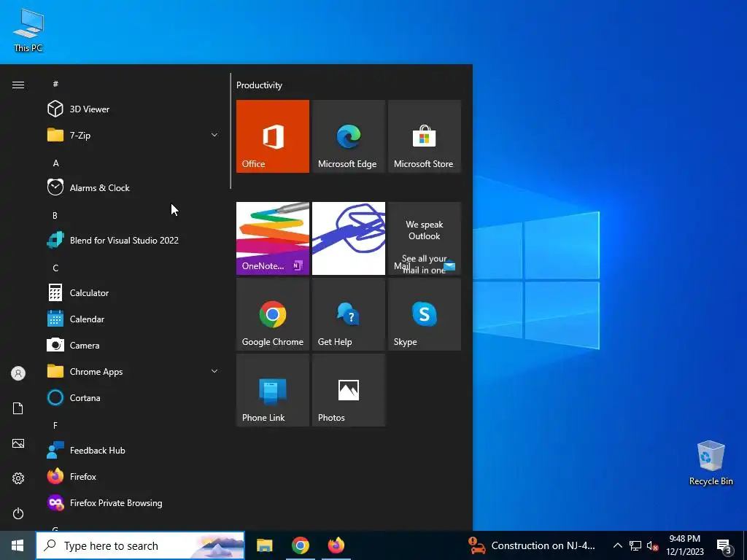
Task: Expand the 7-Zip folder chevron
Action: click(x=214, y=135)
